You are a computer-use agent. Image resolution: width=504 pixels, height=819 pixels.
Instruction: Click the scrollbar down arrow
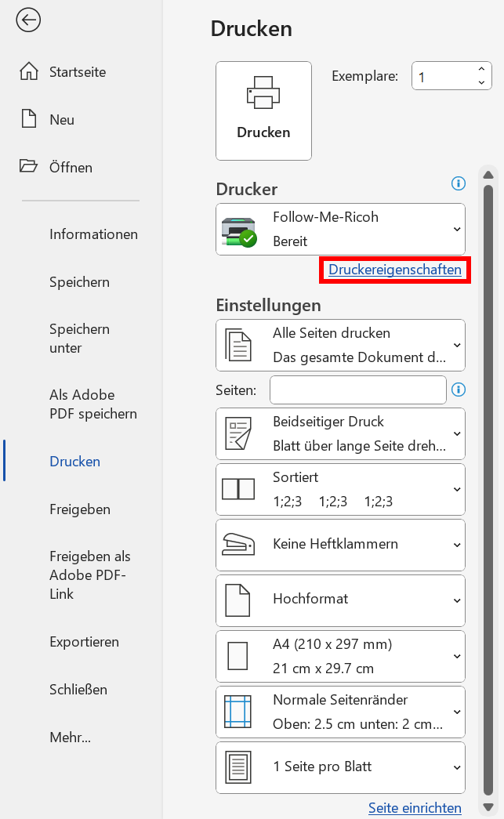tap(488, 806)
